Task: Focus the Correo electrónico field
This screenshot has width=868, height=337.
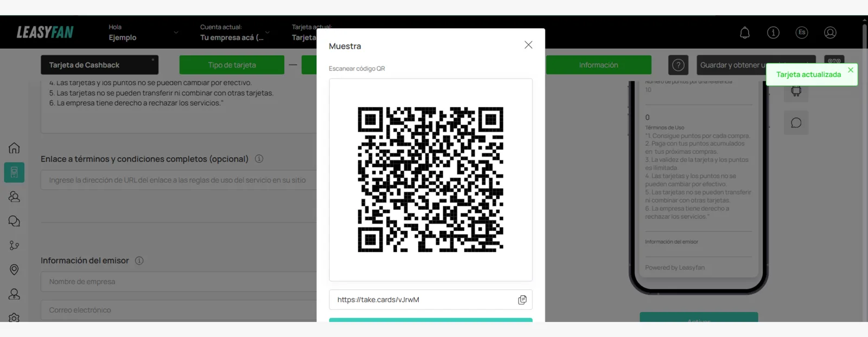Action: (x=178, y=310)
